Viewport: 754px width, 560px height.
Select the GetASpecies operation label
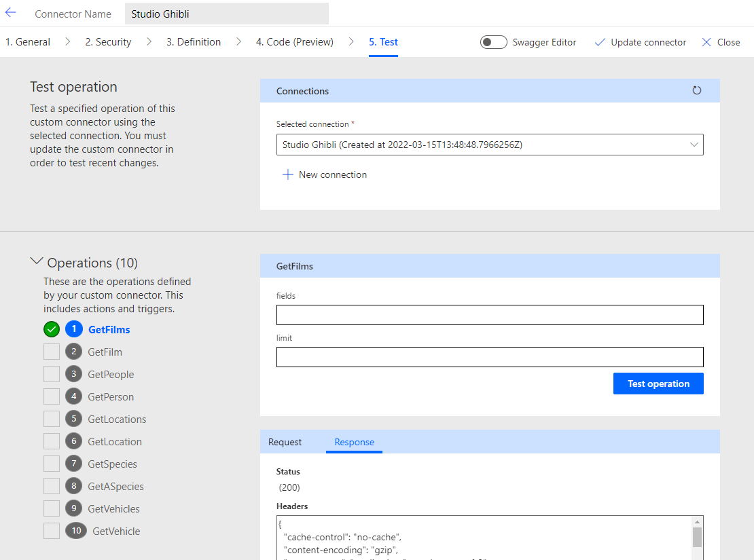pos(115,487)
